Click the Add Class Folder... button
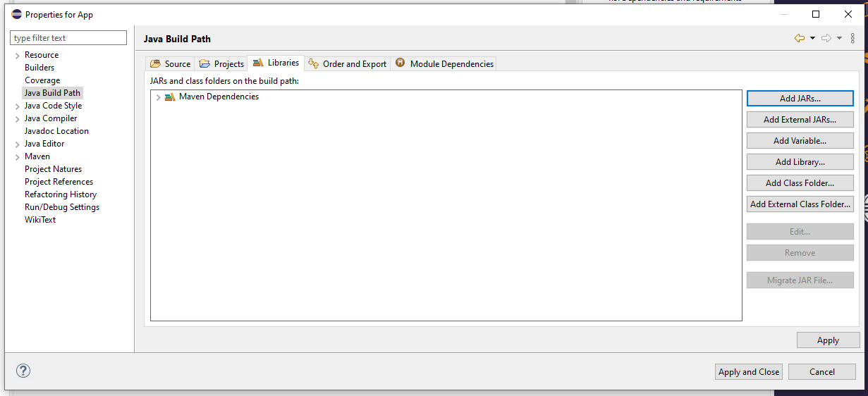 [x=800, y=183]
